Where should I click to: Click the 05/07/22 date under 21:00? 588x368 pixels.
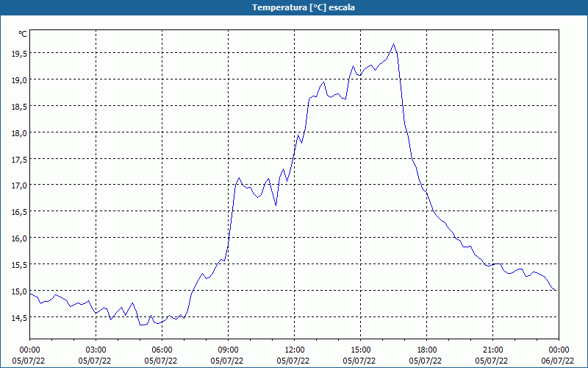[492, 361]
